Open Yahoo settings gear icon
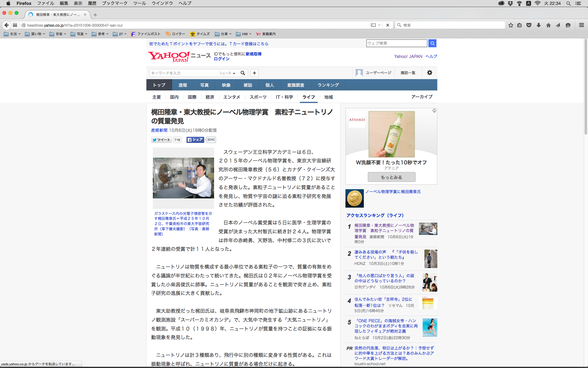The height and width of the screenshot is (368, 588). point(430,73)
